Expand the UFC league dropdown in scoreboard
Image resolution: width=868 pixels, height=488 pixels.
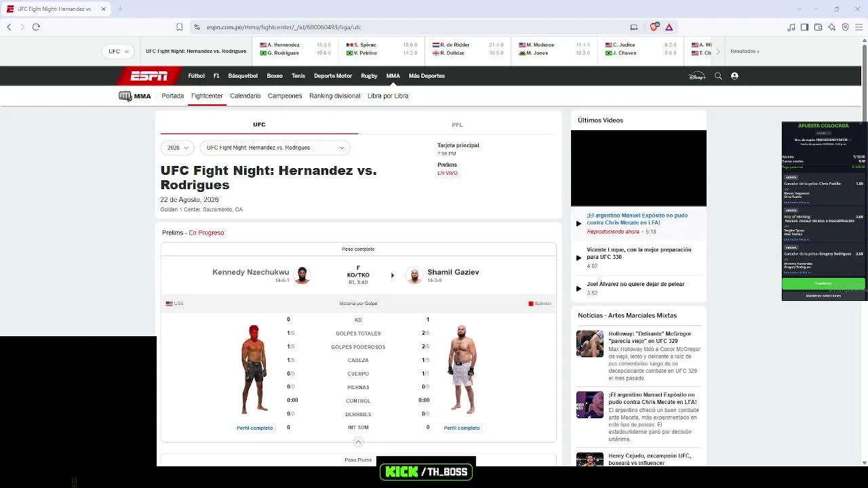(119, 52)
